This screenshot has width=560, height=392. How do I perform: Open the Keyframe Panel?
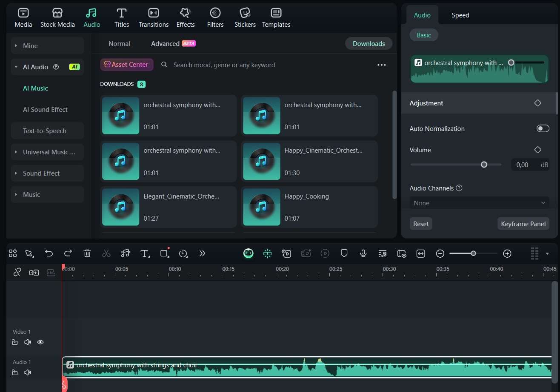click(523, 224)
